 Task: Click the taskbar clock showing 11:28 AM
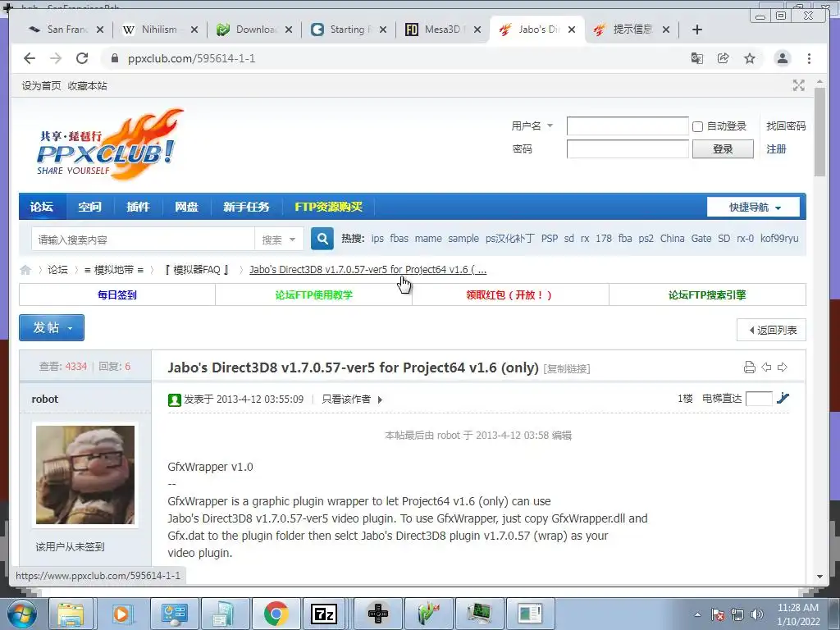pos(797,614)
